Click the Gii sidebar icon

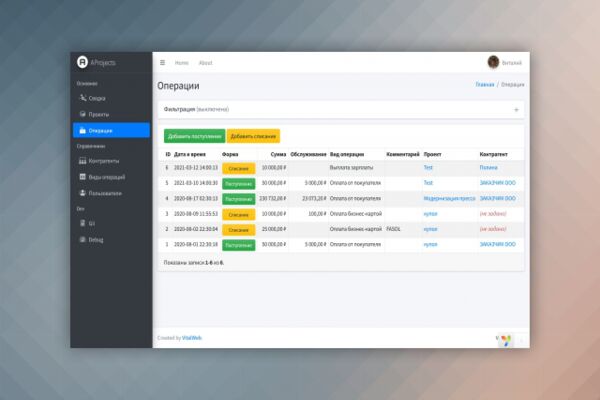(83, 223)
